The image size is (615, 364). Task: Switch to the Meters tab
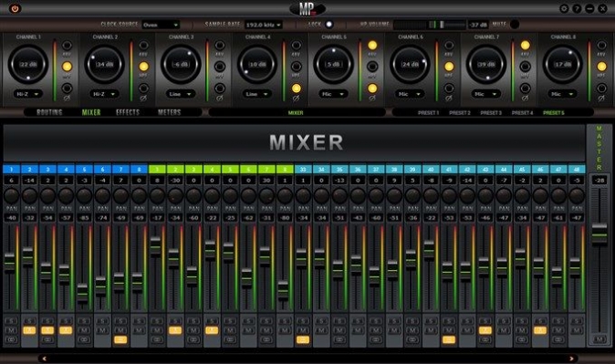[x=170, y=112]
